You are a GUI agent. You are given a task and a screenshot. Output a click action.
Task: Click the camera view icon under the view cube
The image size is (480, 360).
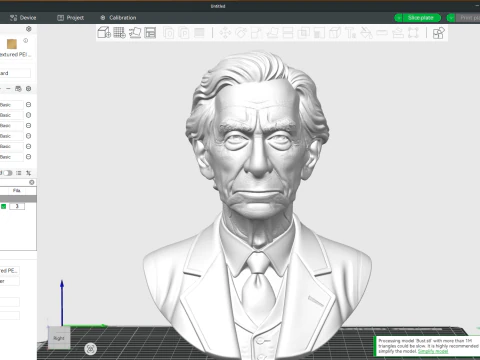point(90,349)
